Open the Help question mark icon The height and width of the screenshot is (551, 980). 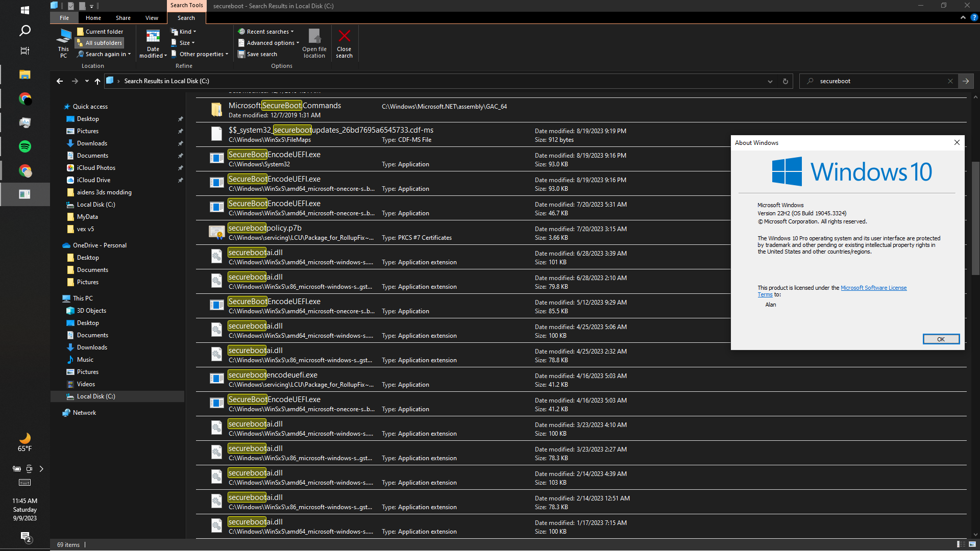point(974,17)
